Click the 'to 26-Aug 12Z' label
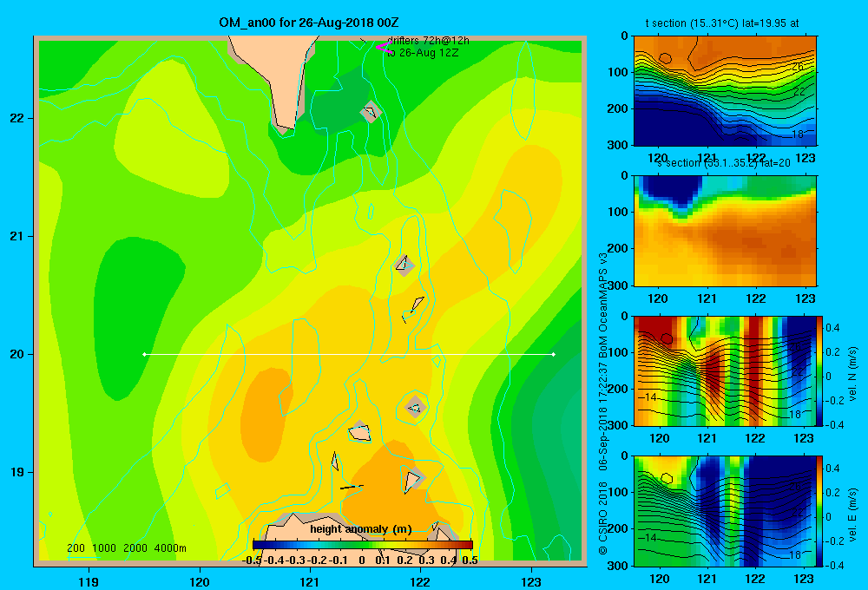The width and height of the screenshot is (868, 590). [423, 53]
